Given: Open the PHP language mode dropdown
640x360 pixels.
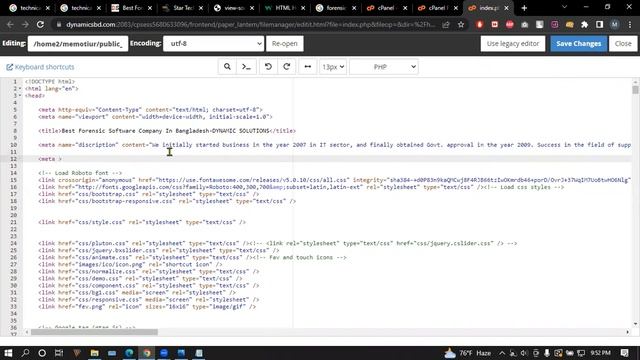Looking at the screenshot, I should 384,67.
